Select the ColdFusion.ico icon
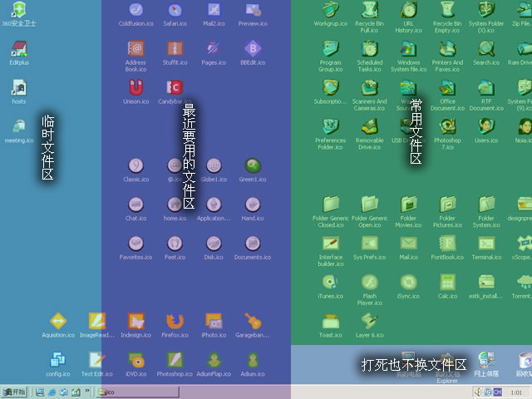 pos(135,11)
